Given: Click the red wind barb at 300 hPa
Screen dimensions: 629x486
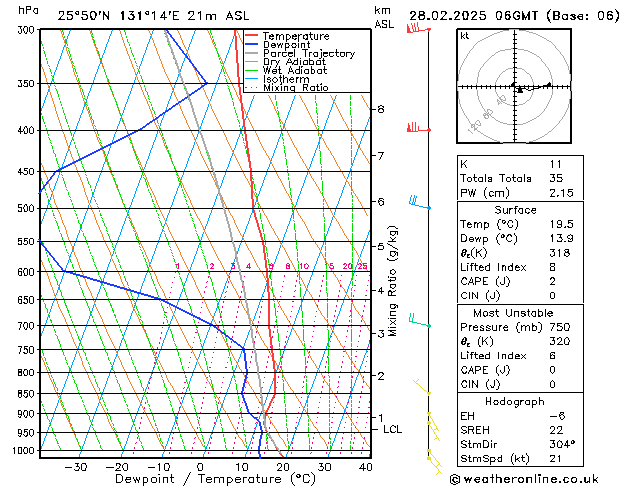Looking at the screenshot, I should (419, 28).
